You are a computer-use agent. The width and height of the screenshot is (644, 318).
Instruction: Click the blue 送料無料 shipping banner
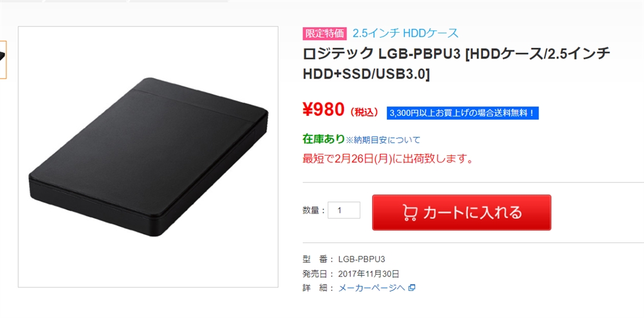tap(462, 113)
